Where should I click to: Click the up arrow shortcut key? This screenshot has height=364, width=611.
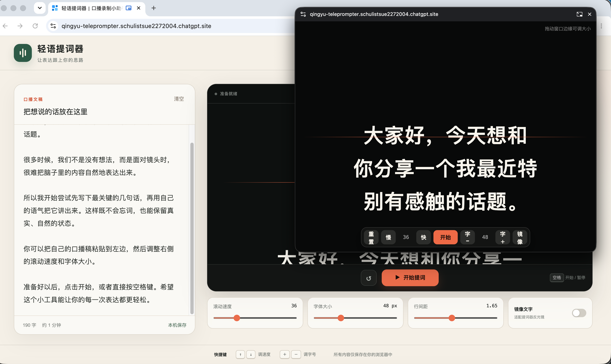(x=240, y=354)
